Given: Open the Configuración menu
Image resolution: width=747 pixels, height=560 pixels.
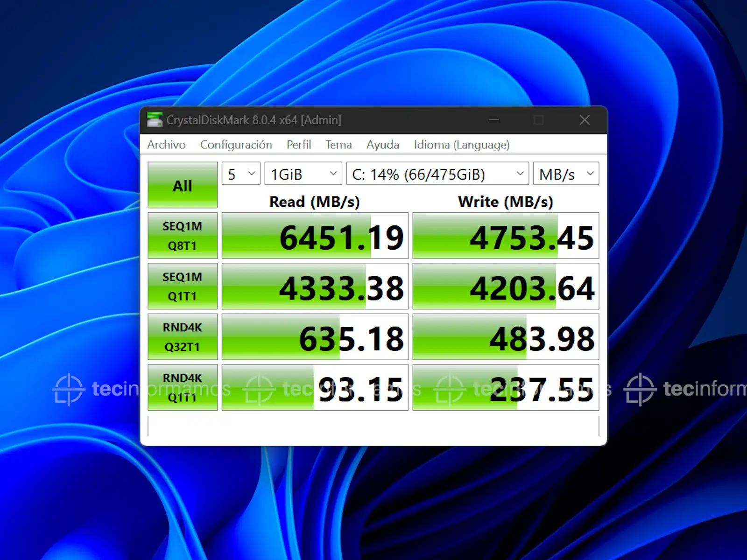Looking at the screenshot, I should 236,145.
